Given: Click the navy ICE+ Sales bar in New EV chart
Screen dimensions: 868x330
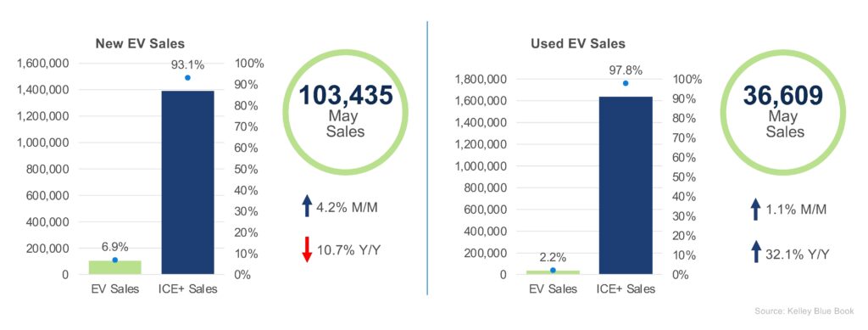Looking at the screenshot, I should [187, 182].
